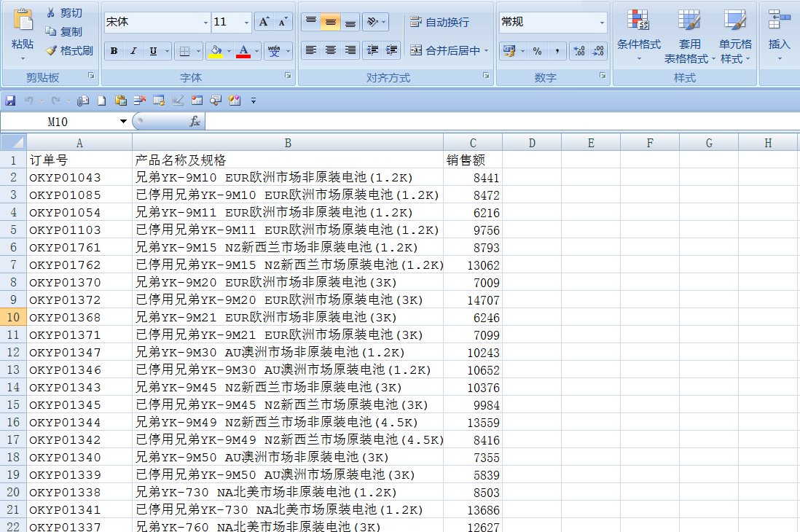800x532 pixels.
Task: Toggle bold formatting
Action: (x=114, y=51)
